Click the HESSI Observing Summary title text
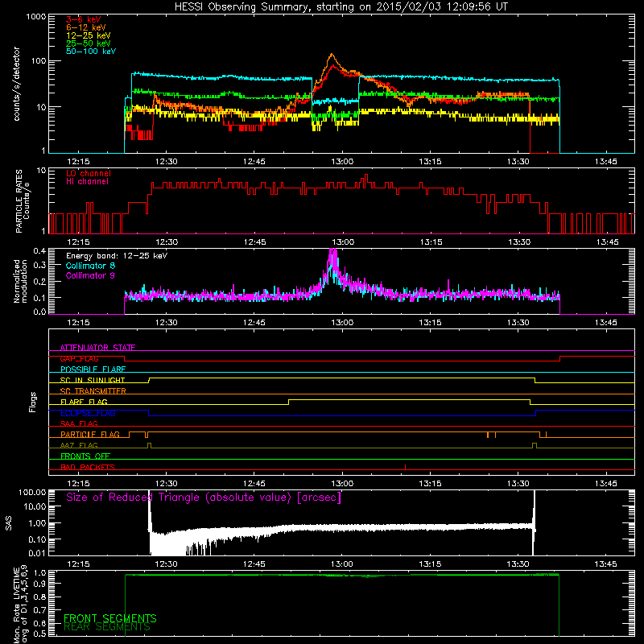 (341, 7)
